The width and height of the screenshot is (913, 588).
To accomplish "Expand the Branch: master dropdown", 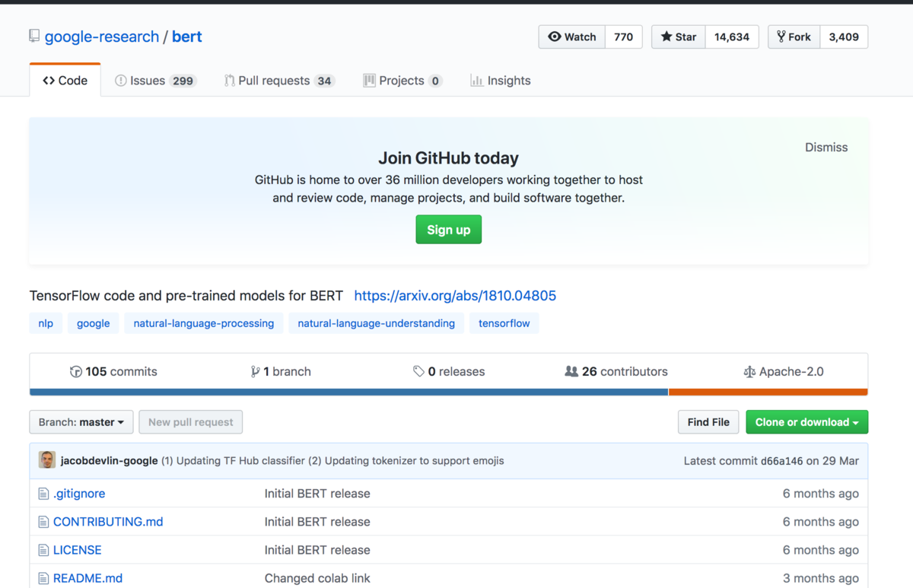I will pyautogui.click(x=81, y=422).
